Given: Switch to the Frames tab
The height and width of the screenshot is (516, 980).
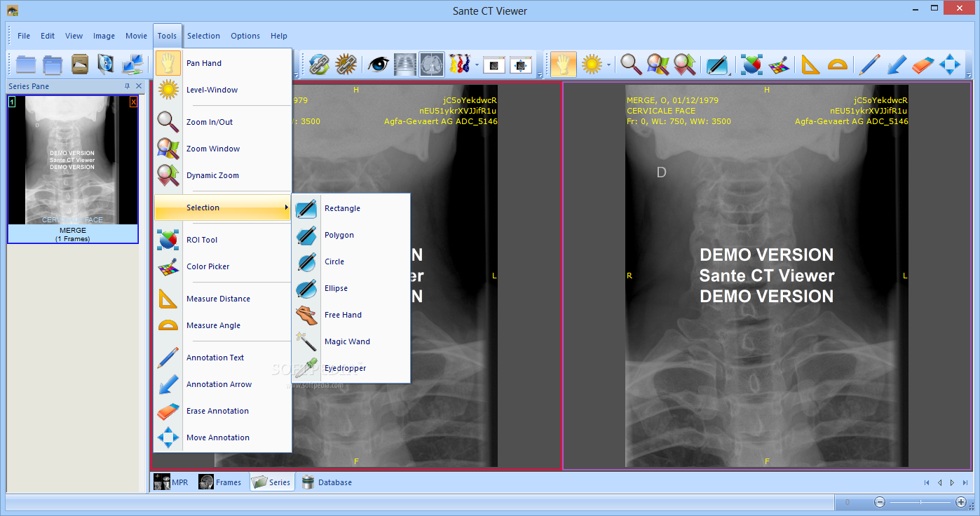Looking at the screenshot, I should [220, 482].
